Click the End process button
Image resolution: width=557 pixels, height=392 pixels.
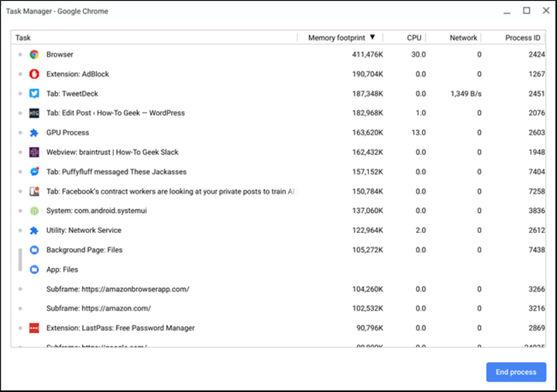click(x=516, y=372)
